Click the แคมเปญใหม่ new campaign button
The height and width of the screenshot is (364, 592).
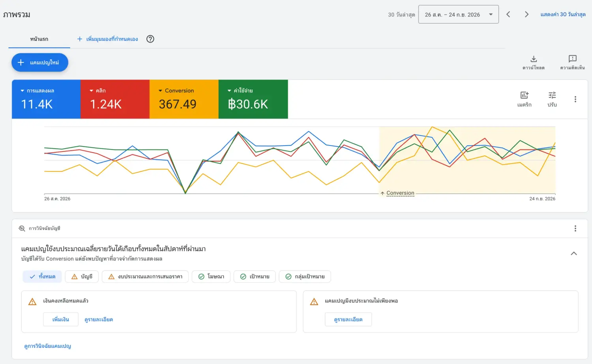pos(40,63)
